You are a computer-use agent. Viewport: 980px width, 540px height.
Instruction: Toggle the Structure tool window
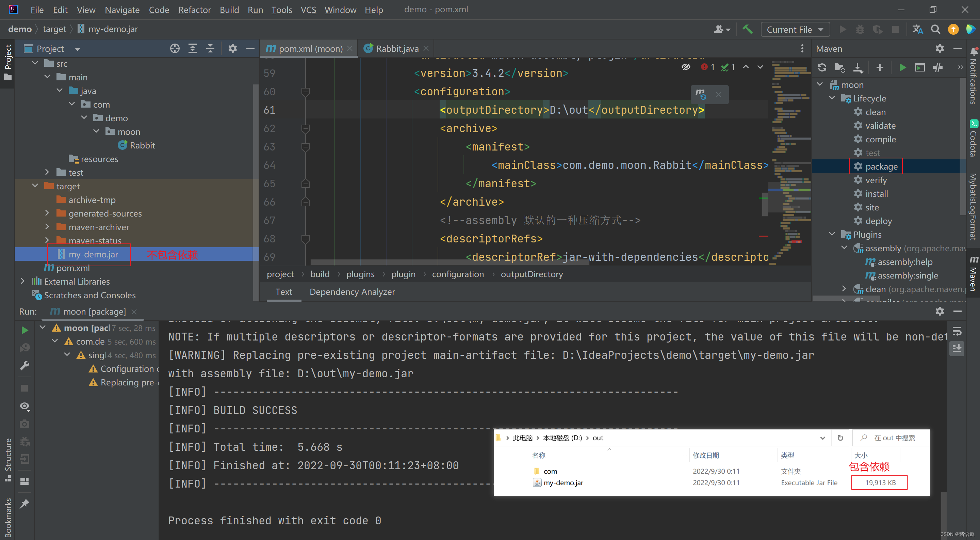coord(7,460)
